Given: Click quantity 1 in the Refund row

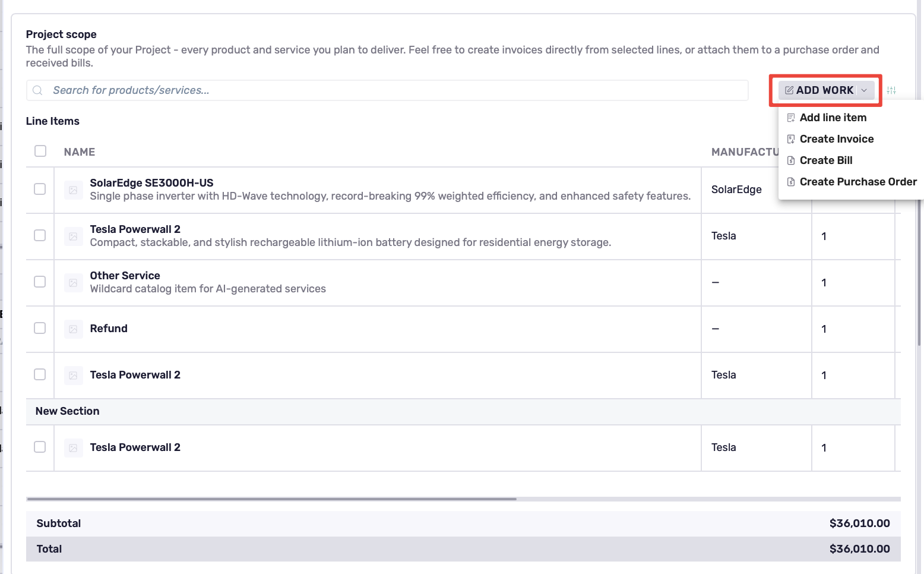Looking at the screenshot, I should tap(824, 329).
